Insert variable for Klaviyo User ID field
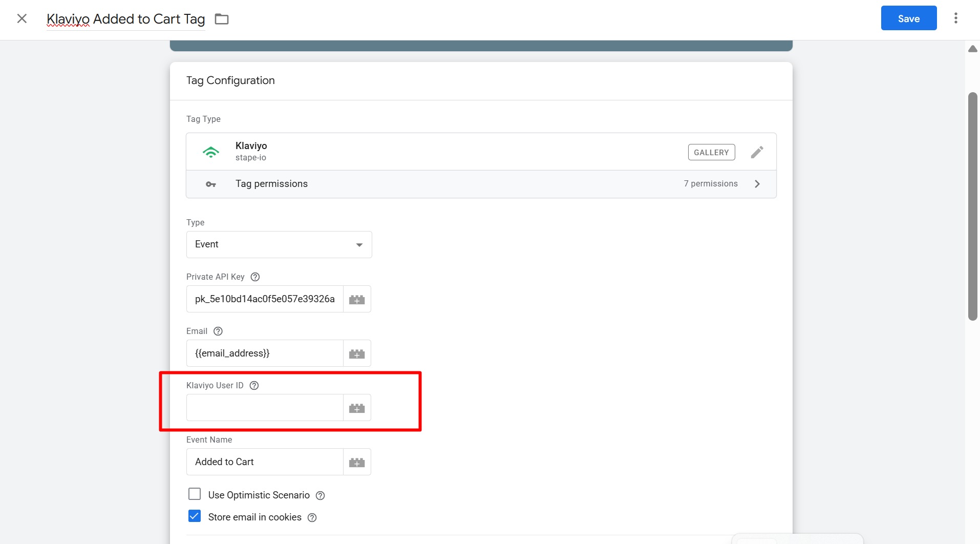The image size is (980, 544). (x=356, y=408)
